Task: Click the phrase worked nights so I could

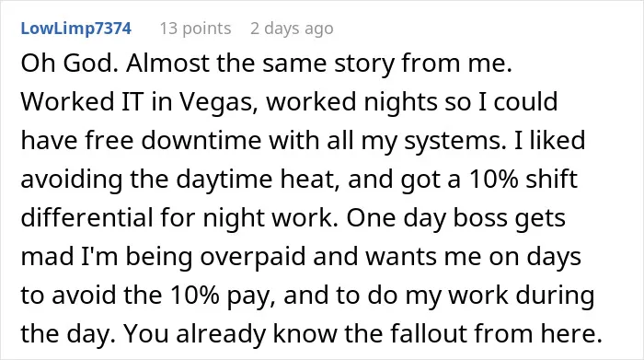Action: [412, 102]
